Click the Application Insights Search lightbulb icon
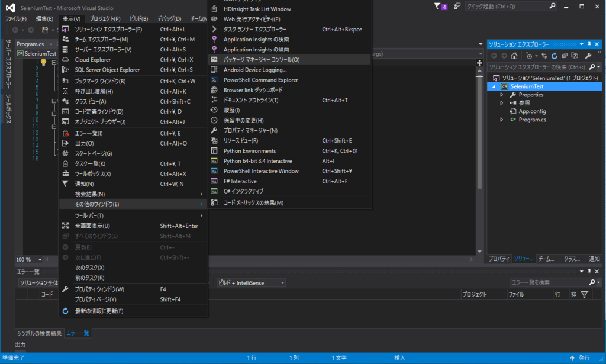The image size is (606, 364). (x=214, y=40)
